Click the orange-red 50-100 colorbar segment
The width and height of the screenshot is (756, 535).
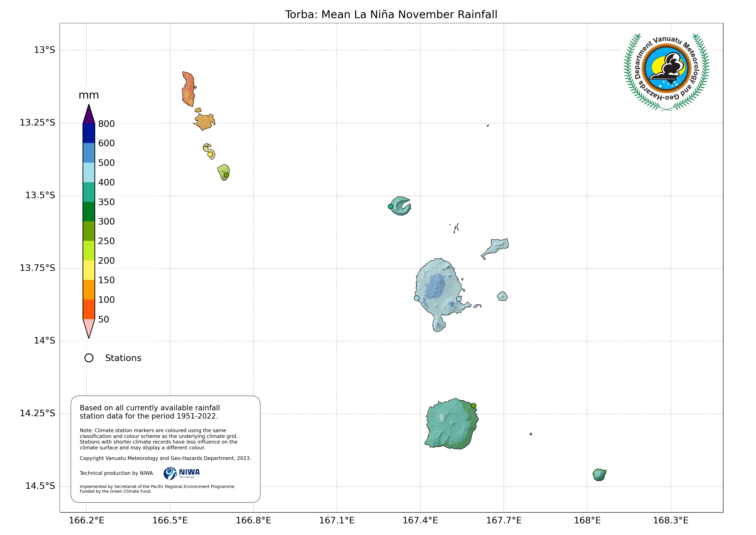89,309
